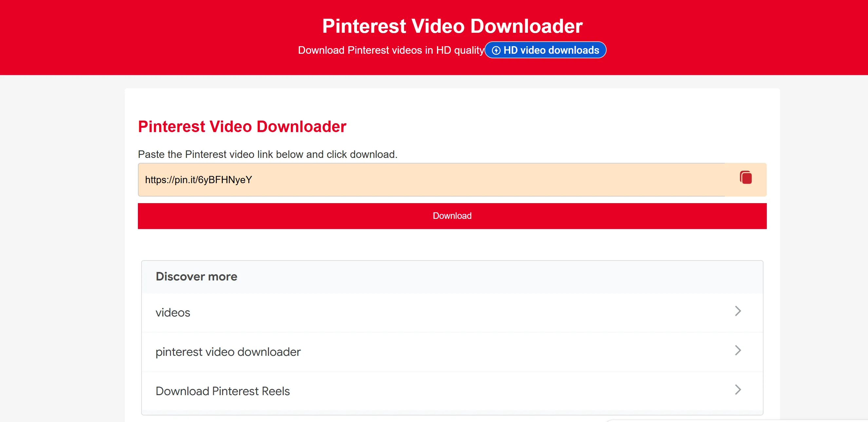The width and height of the screenshot is (868, 422).
Task: Open the videos suggestion row
Action: coord(451,313)
